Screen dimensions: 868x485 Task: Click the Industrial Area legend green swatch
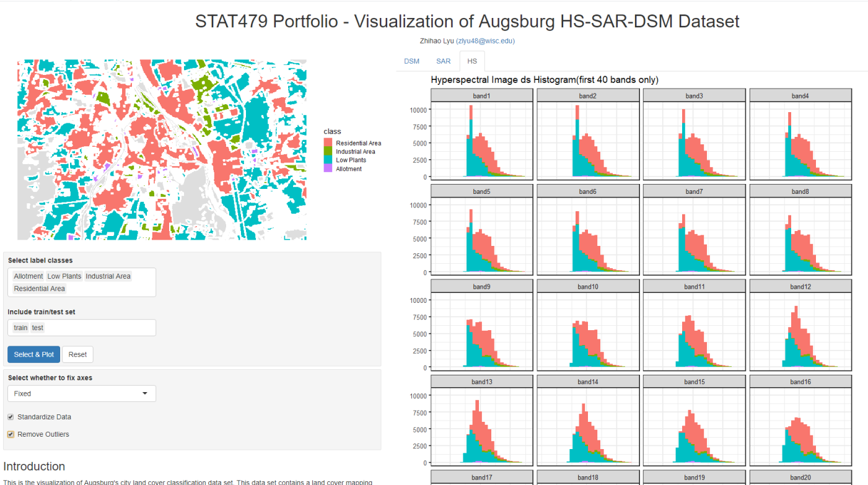click(x=328, y=152)
